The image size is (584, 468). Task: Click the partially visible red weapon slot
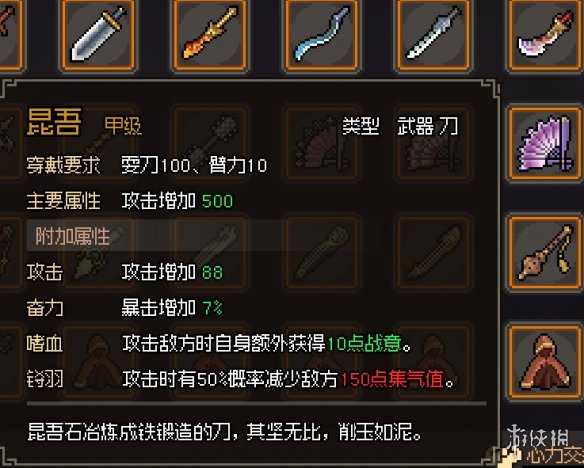tap(11, 35)
